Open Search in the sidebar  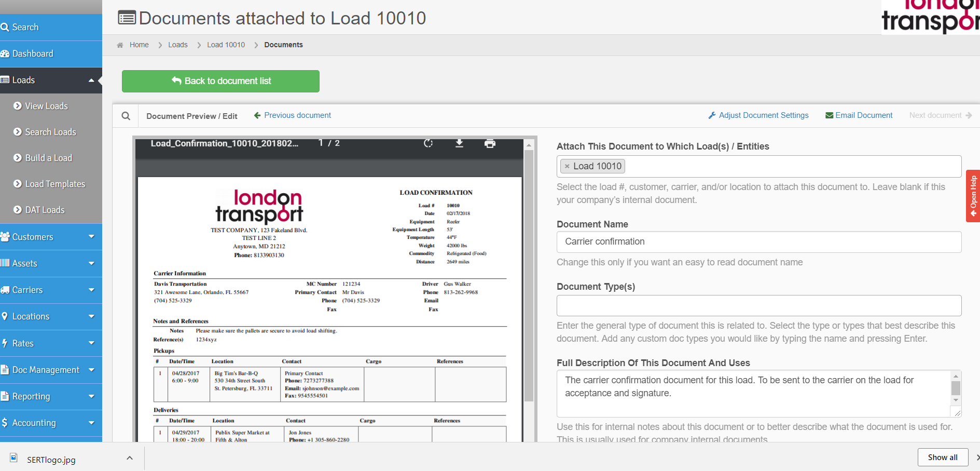pos(25,27)
